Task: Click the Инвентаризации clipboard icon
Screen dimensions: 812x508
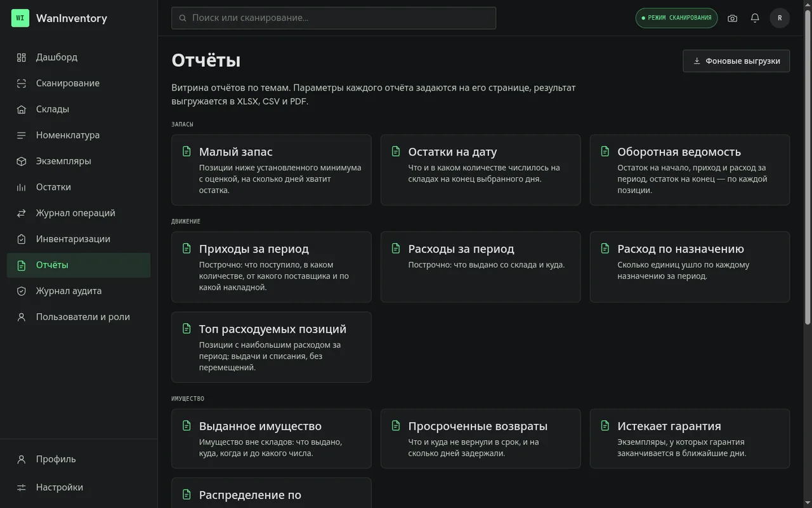Action: coord(22,239)
